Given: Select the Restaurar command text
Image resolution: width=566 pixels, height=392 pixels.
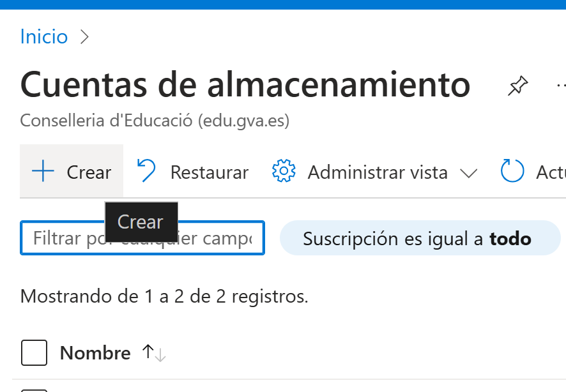Looking at the screenshot, I should [210, 172].
